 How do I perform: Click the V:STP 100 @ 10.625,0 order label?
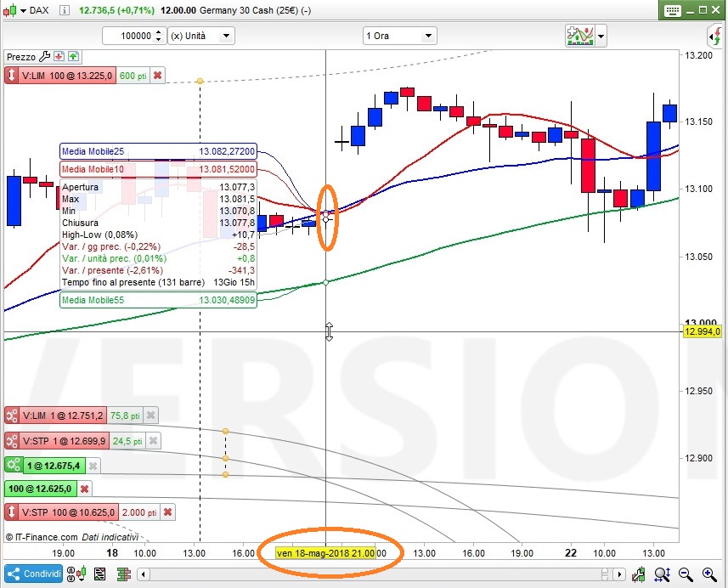(x=68, y=512)
